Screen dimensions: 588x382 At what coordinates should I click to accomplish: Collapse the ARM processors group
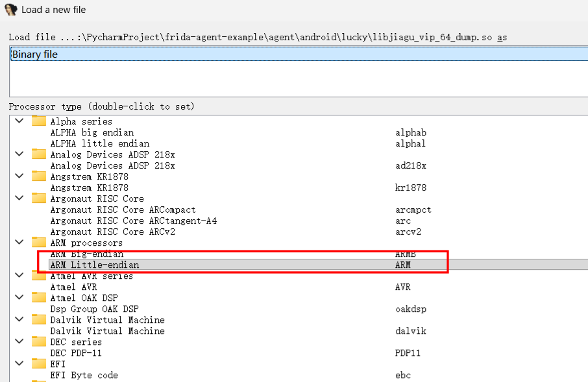click(19, 243)
